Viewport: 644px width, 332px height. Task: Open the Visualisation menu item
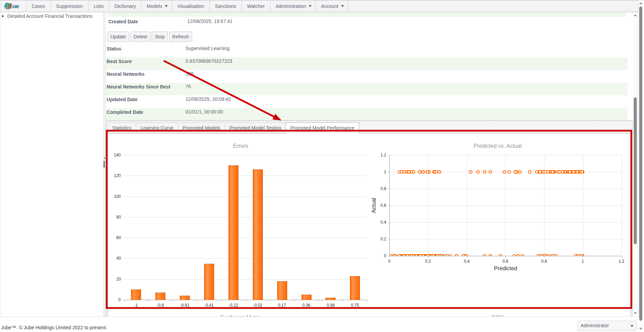point(191,6)
